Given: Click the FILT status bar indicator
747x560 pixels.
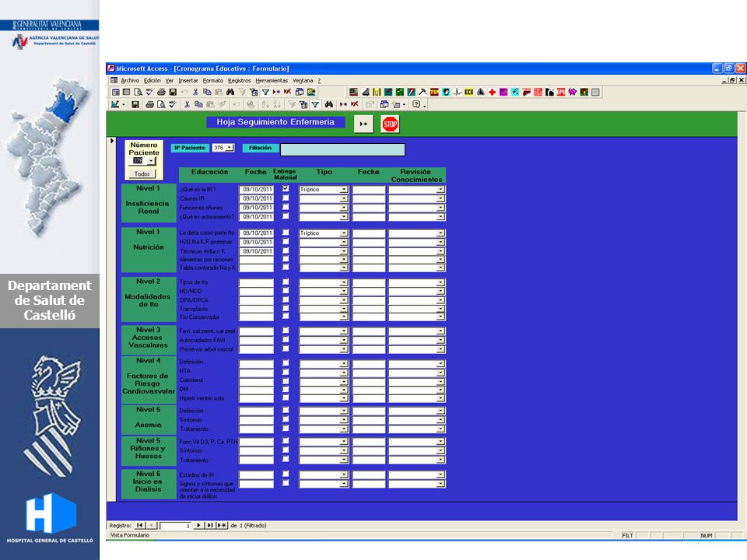Looking at the screenshot, I should coord(627,536).
